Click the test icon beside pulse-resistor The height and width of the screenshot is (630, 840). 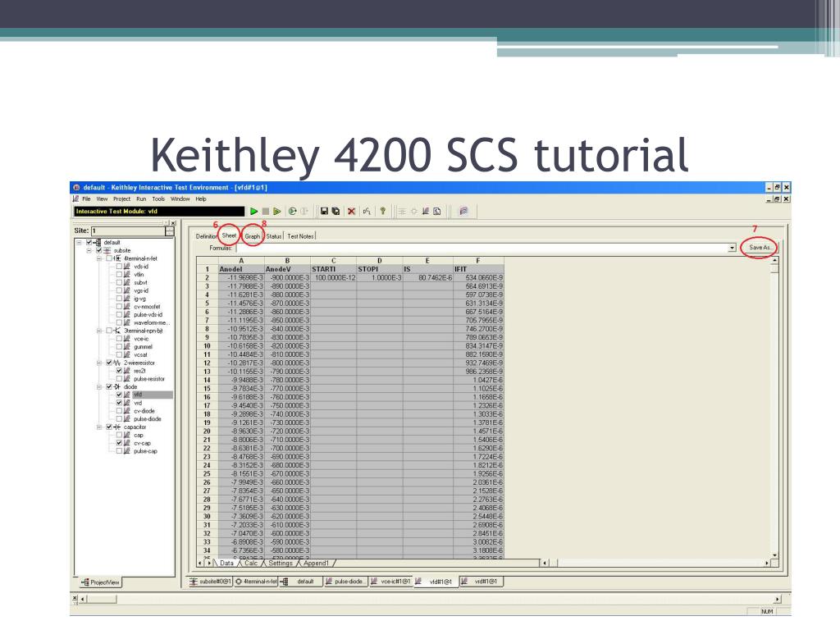pyautogui.click(x=127, y=379)
